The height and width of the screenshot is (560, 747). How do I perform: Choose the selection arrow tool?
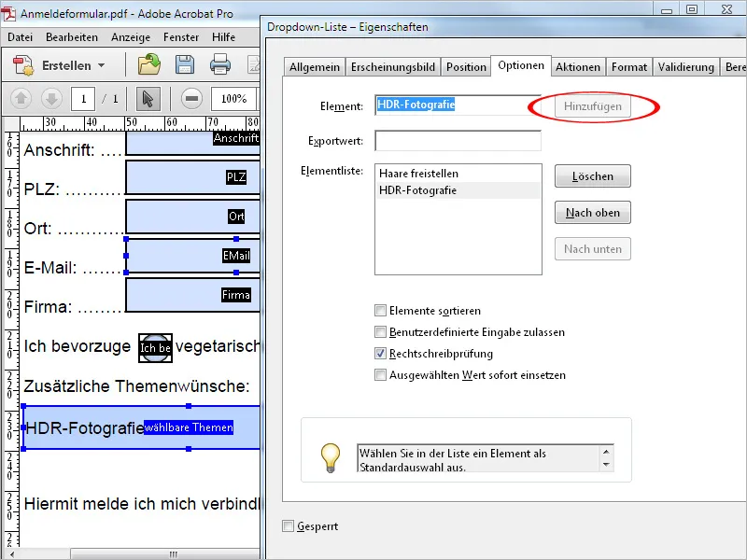[148, 99]
